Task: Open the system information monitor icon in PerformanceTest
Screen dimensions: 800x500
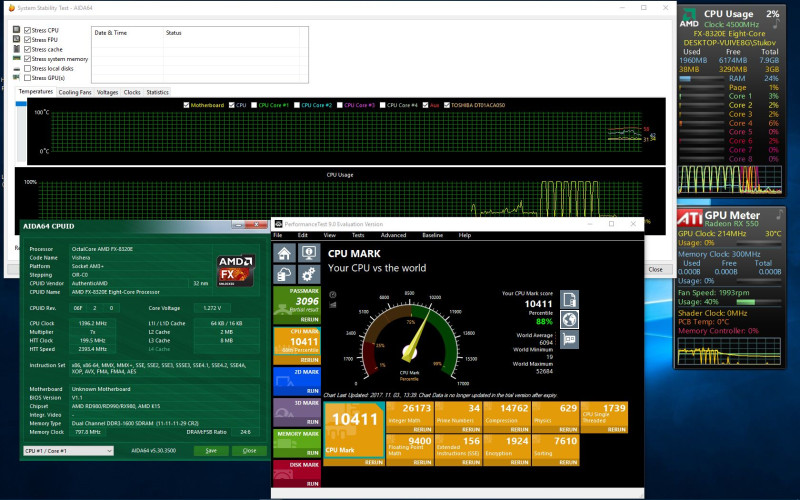Action: click(x=308, y=253)
